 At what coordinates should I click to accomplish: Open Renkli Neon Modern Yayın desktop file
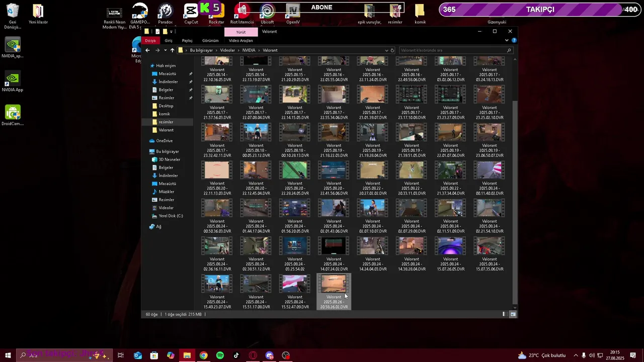coord(114,18)
